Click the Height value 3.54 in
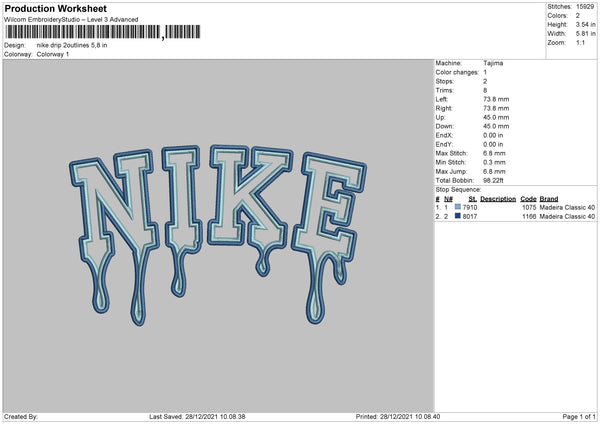600x424 pixels. click(585, 24)
